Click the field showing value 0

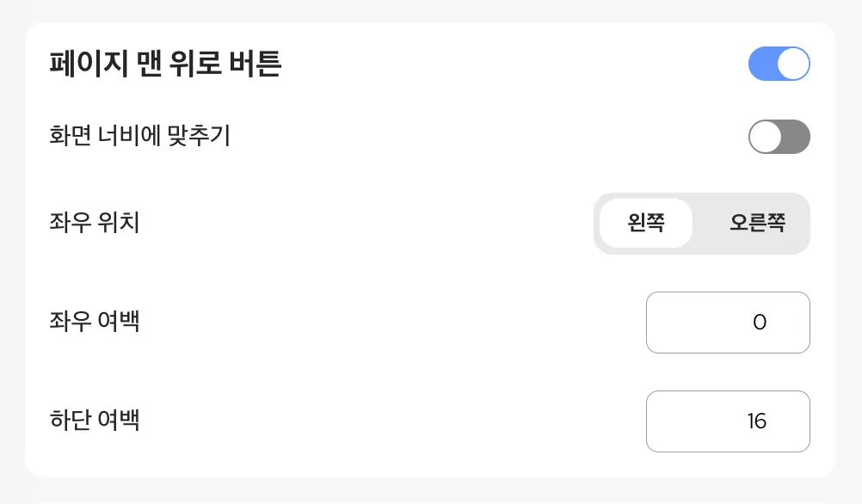pyautogui.click(x=728, y=323)
